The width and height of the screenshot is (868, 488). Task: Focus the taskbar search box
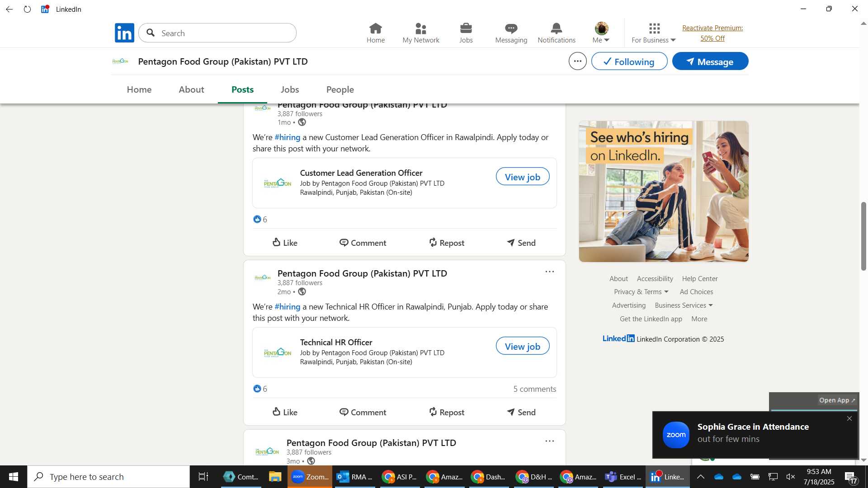108,477
